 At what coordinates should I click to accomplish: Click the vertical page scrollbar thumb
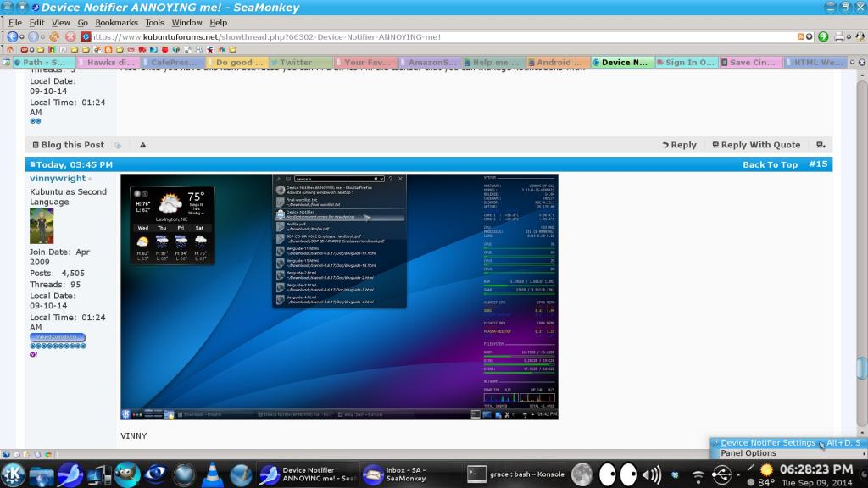click(x=861, y=369)
